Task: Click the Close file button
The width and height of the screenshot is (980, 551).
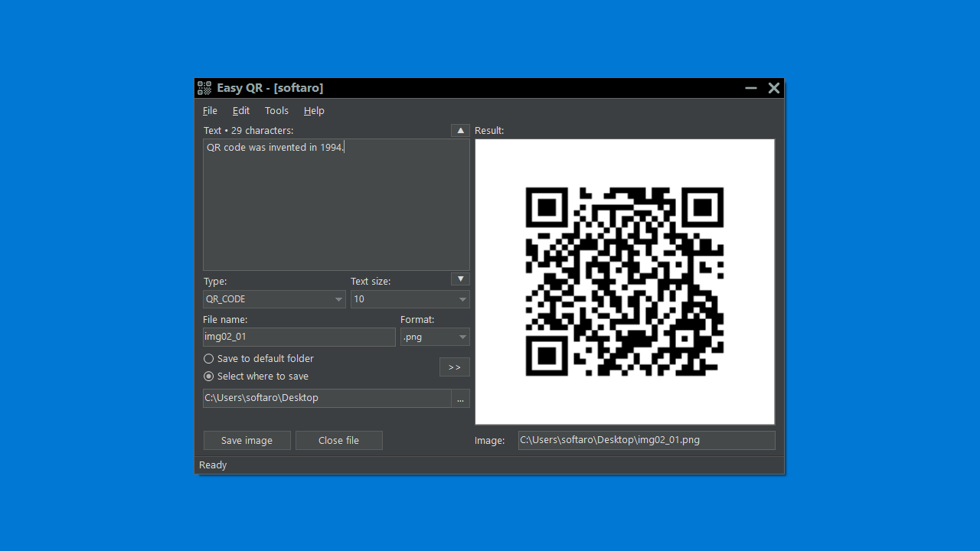Action: (x=339, y=440)
